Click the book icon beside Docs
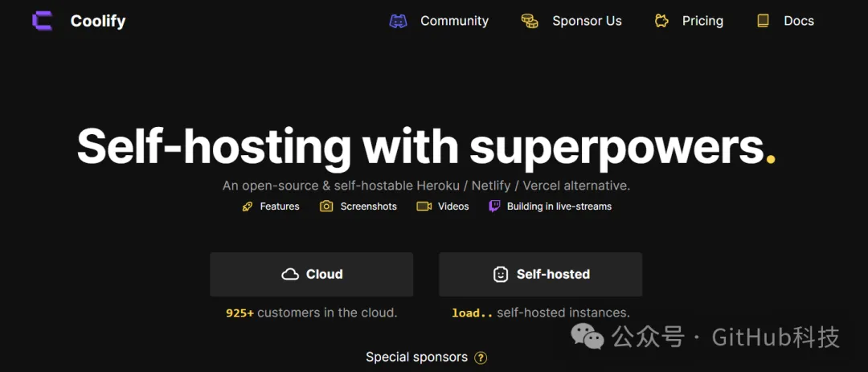The width and height of the screenshot is (868, 372). 763,21
